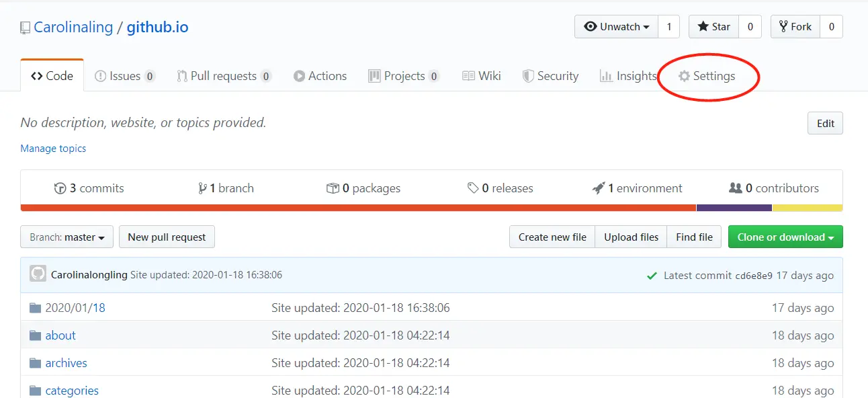This screenshot has height=398, width=868.
Task: Click commit message in the 2020/01/18 row
Action: [x=361, y=308]
